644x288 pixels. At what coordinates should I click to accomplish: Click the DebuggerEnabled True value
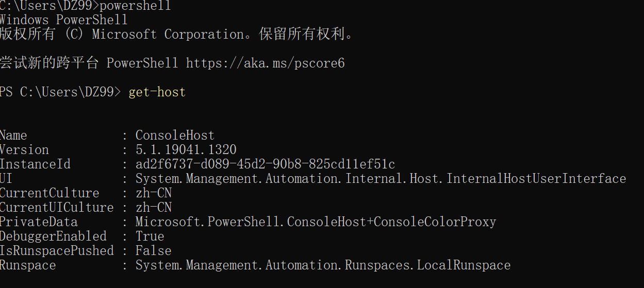click(150, 236)
